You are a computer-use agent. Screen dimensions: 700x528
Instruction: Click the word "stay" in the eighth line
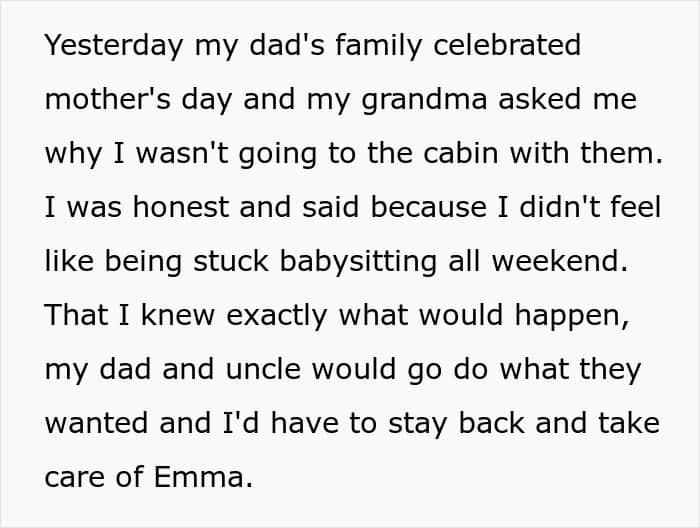coord(418,424)
